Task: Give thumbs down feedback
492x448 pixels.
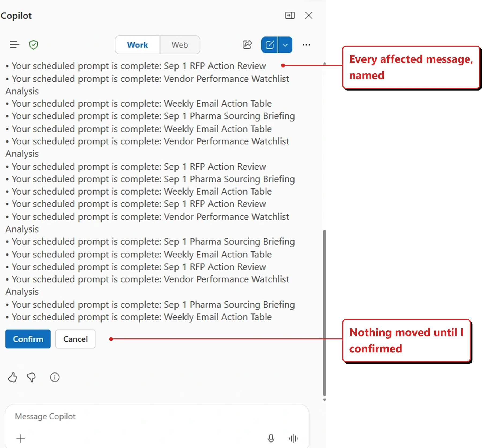Action: click(x=31, y=377)
